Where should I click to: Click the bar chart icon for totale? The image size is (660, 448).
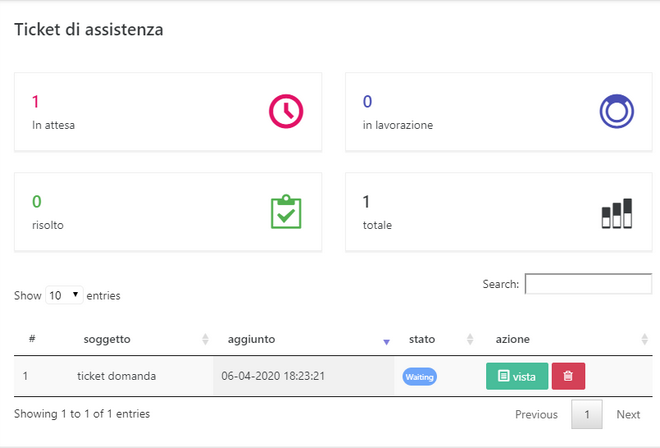616,213
